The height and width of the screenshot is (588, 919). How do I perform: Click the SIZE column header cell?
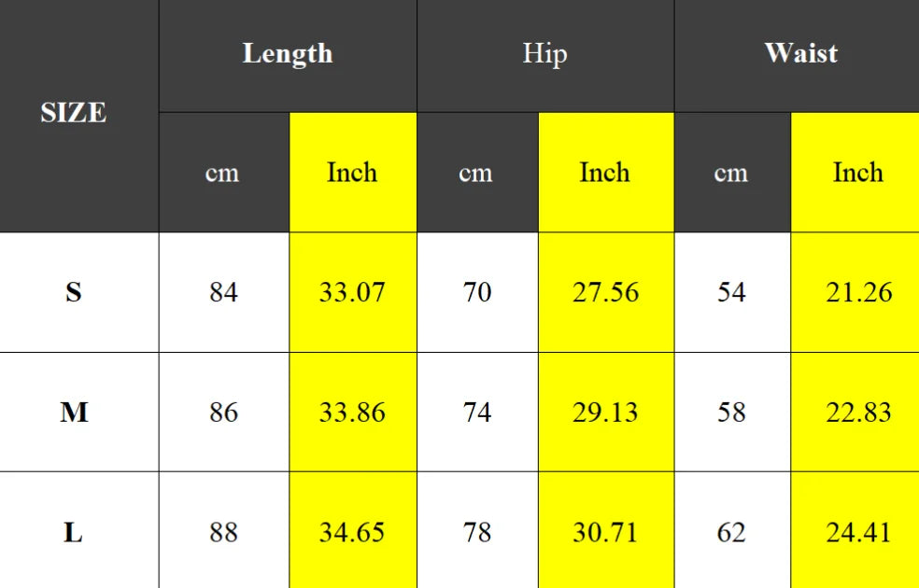click(74, 114)
